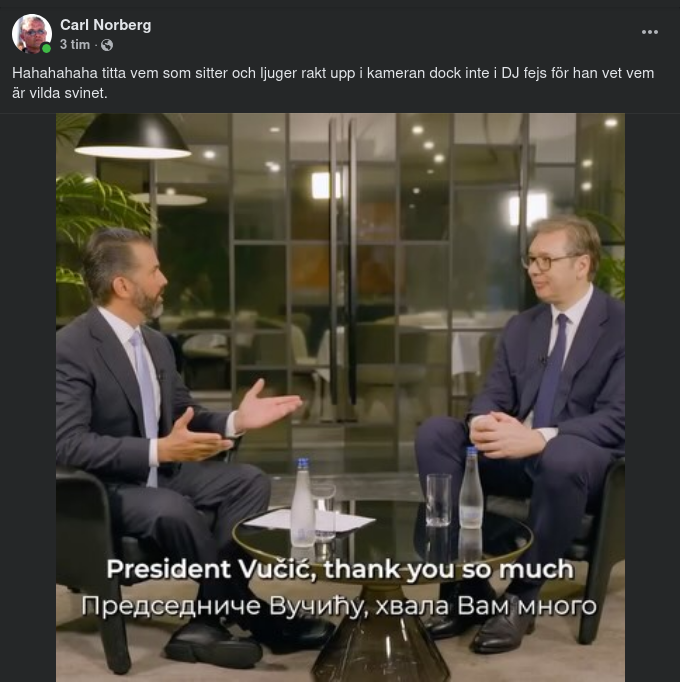The width and height of the screenshot is (680, 682).
Task: Open the '3 tim' post timestamp
Action: 75,45
